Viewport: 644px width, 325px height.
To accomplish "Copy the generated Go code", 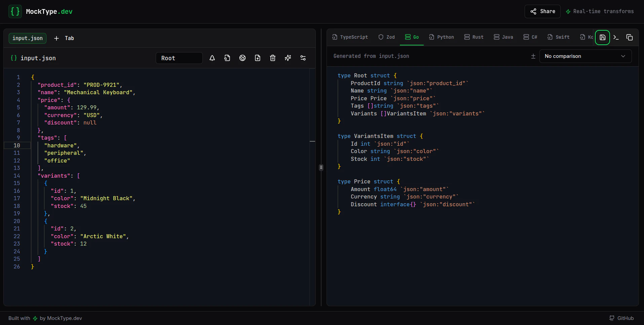I will coord(630,37).
